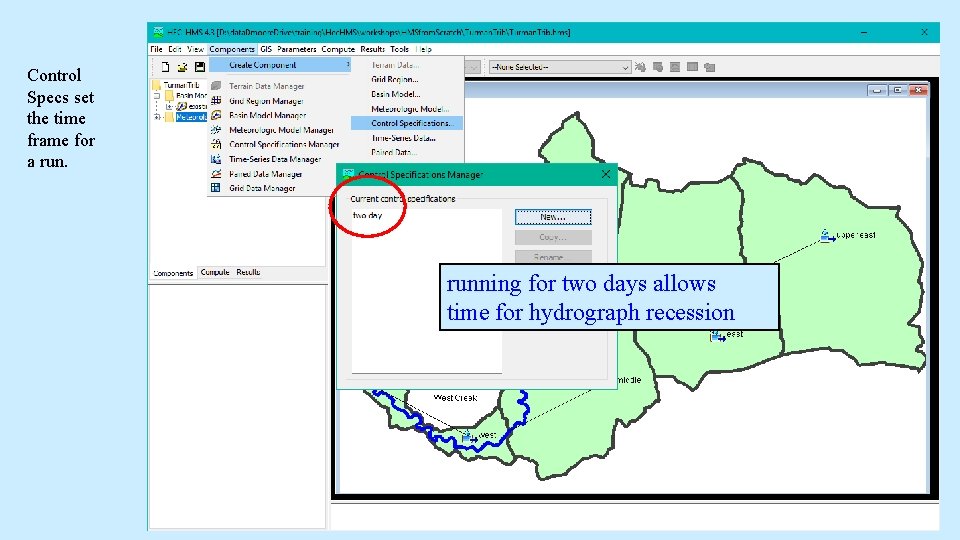
Task: Select Control Specifications... in submenu
Action: [x=407, y=123]
